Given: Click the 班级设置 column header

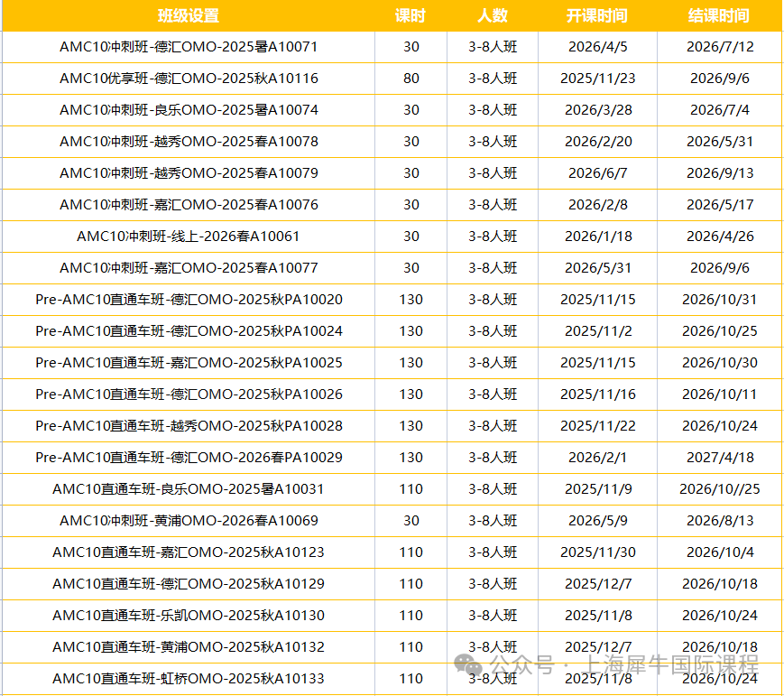Looking at the screenshot, I should click(188, 15).
